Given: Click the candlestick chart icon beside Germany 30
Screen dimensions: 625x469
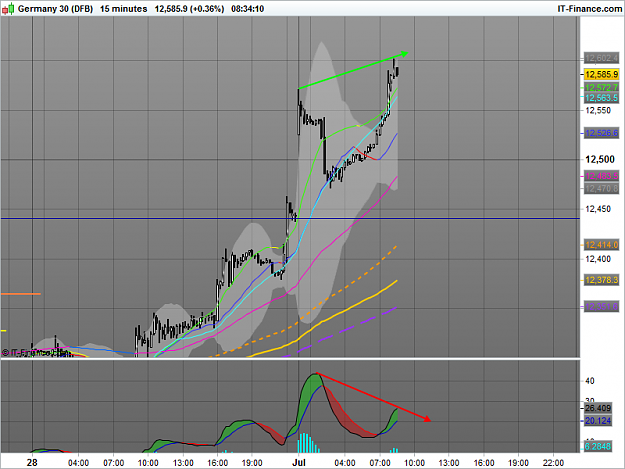Looking at the screenshot, I should 8,8.
